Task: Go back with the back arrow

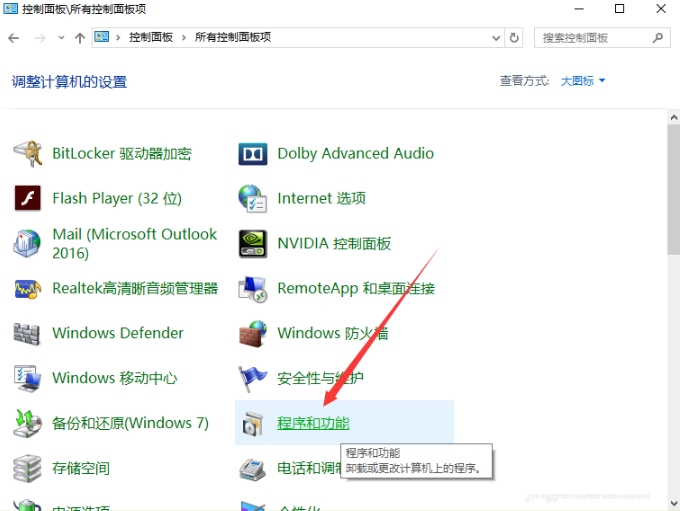Action: pos(13,38)
